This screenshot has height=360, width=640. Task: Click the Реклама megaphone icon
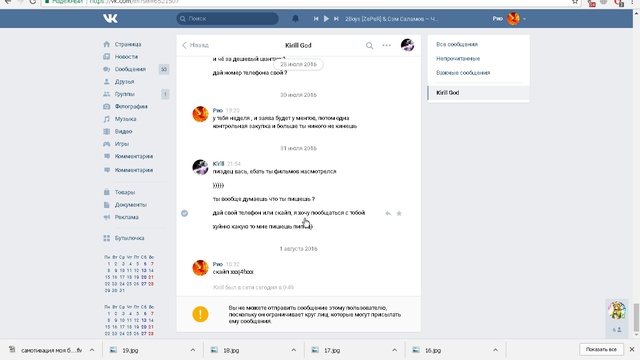107,217
